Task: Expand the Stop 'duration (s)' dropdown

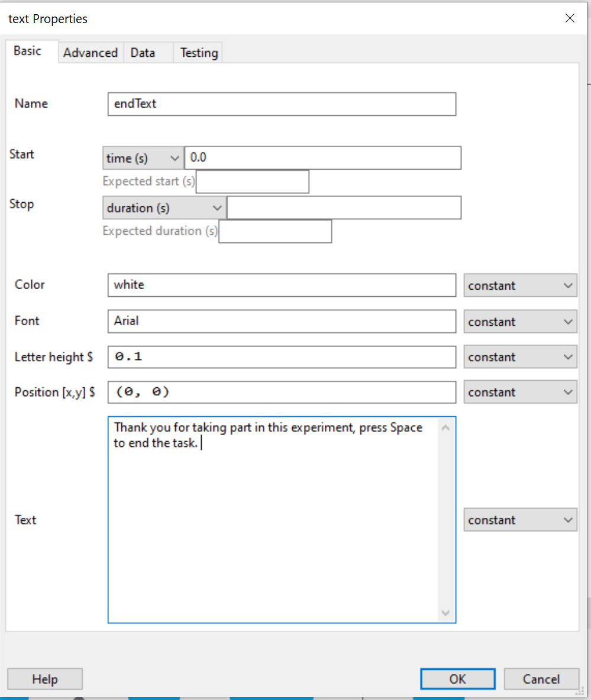Action: (164, 208)
